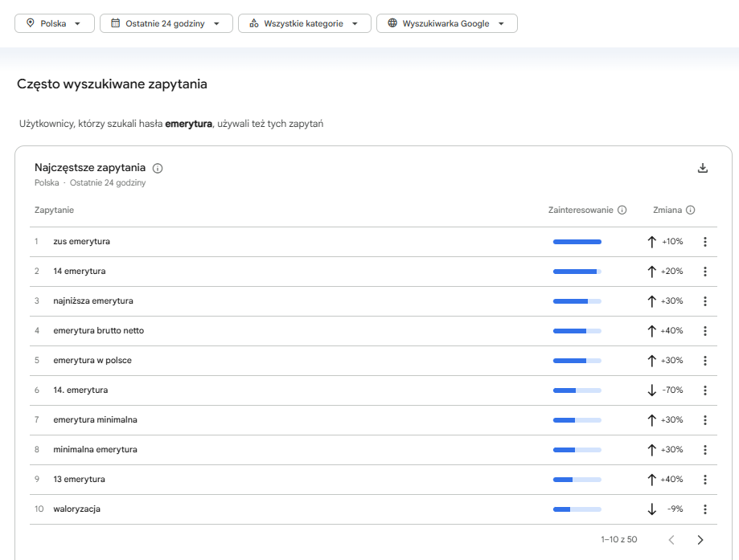Image resolution: width=739 pixels, height=560 pixels.
Task: Click the Zainteresowanie column header text
Action: click(581, 210)
